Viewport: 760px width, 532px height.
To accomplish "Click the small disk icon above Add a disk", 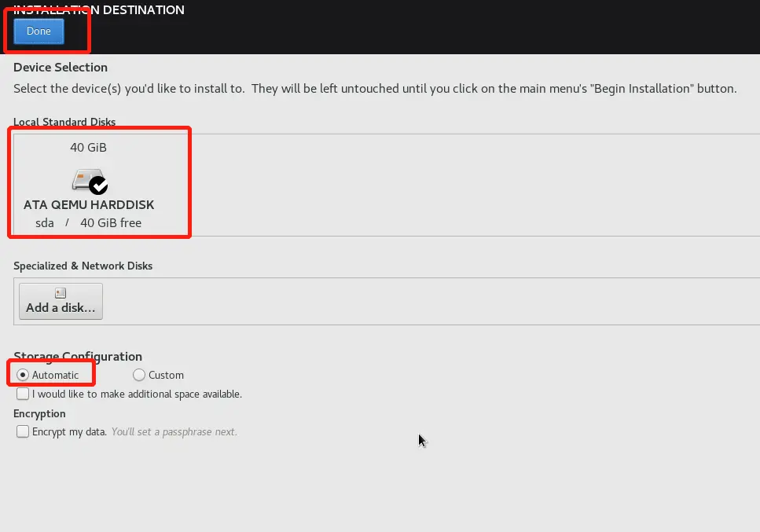I will point(61,292).
